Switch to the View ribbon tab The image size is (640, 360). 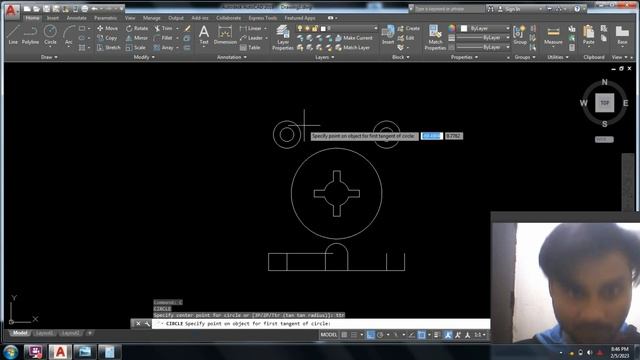click(x=130, y=18)
